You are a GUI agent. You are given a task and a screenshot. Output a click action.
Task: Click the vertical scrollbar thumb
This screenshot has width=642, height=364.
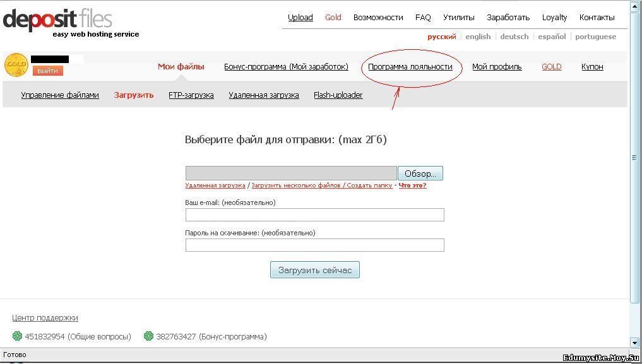(634, 158)
